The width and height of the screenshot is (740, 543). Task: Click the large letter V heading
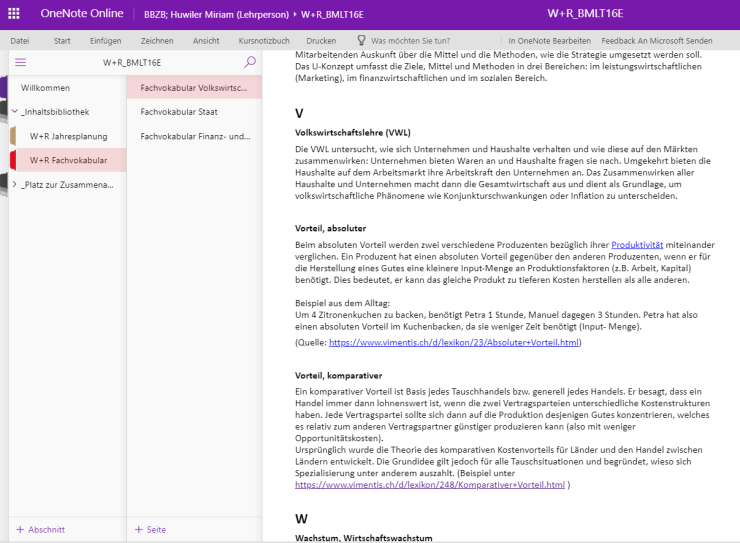pyautogui.click(x=299, y=113)
